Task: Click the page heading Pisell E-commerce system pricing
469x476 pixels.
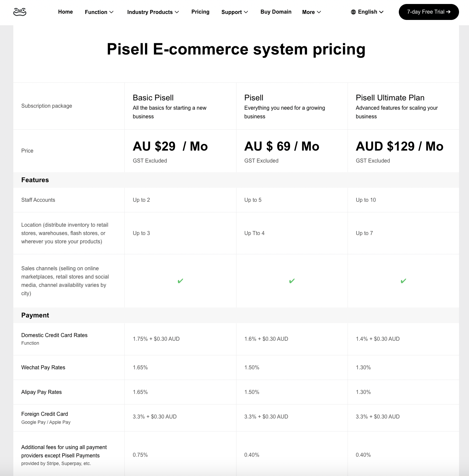Action: click(236, 49)
